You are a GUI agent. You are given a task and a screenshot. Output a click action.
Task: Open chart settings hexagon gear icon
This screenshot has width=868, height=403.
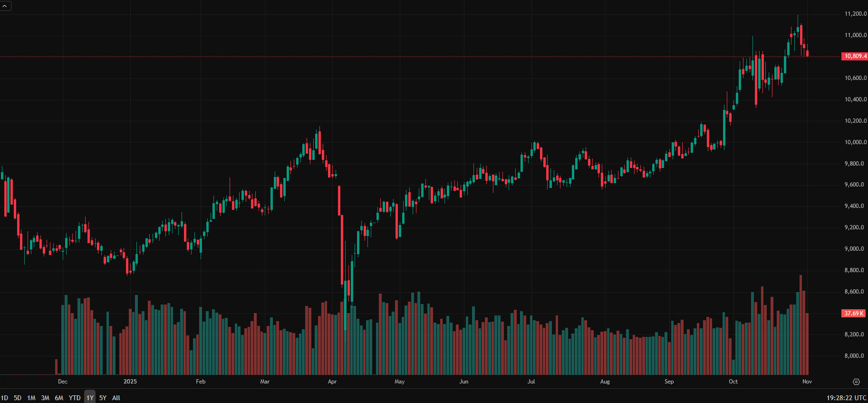[856, 382]
